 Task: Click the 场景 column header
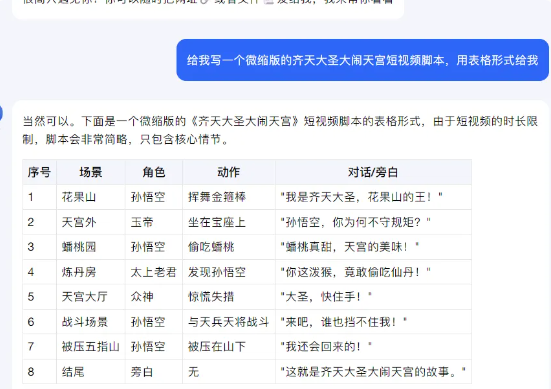(x=91, y=172)
